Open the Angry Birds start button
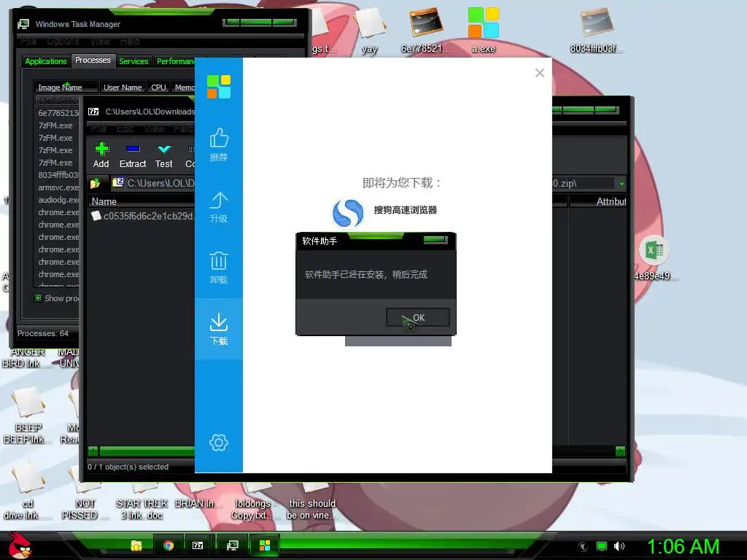Viewport: 747px width, 560px height. [x=19, y=545]
